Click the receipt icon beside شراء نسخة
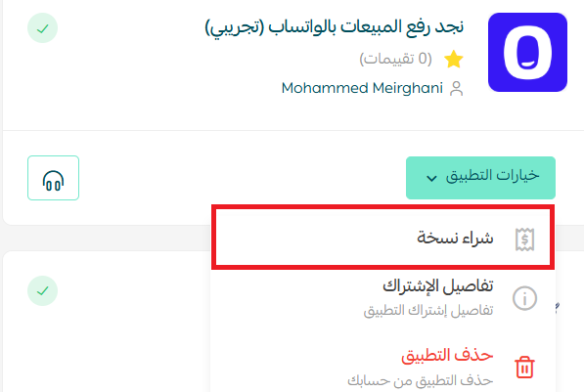Screen dimensions: 584x392 [524, 240]
